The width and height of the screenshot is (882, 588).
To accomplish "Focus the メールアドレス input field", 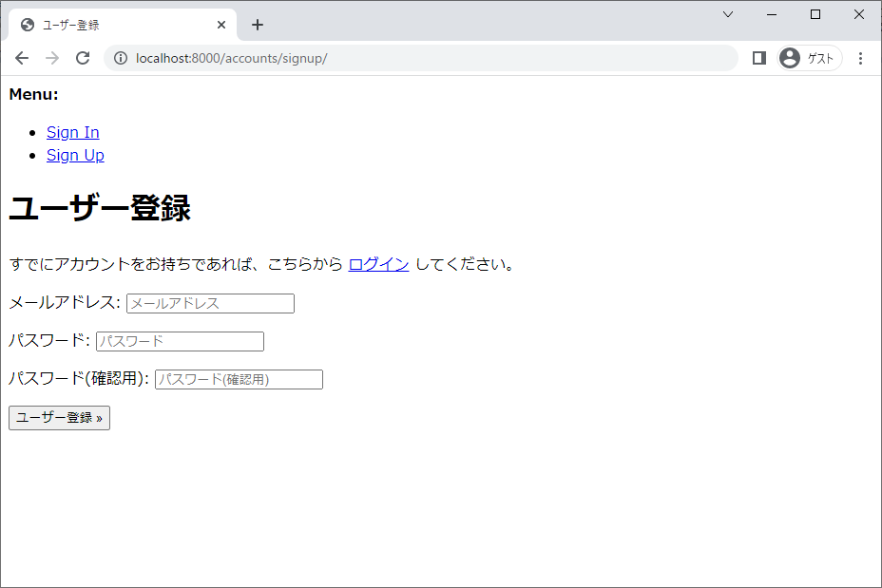I will coord(210,304).
